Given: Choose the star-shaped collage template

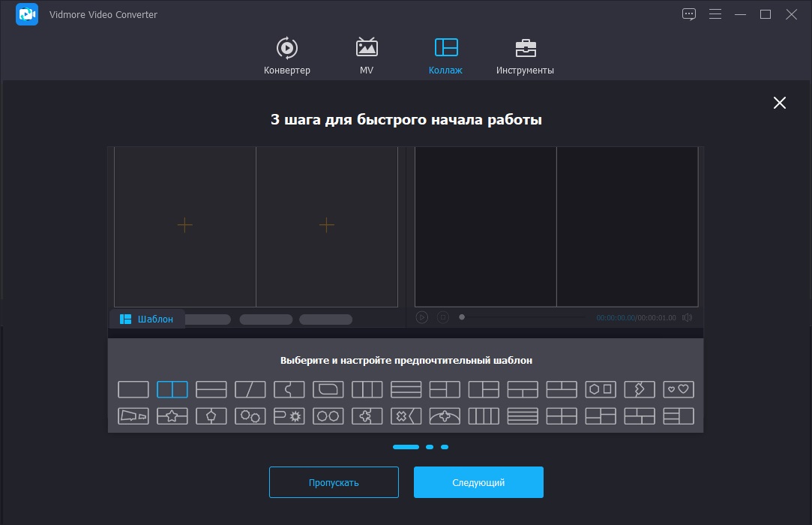Looking at the screenshot, I should pos(172,415).
